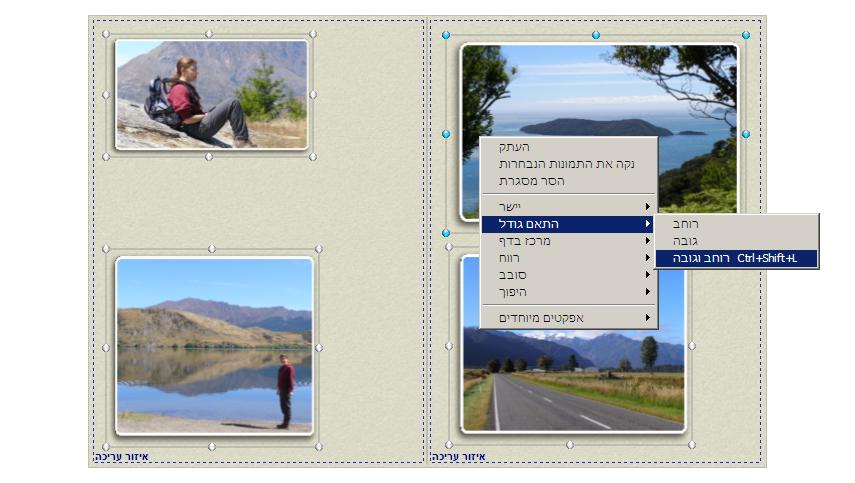Screen dimensions: 855x483
Task: Open the רווח (Space) submenu
Action: coord(567,258)
